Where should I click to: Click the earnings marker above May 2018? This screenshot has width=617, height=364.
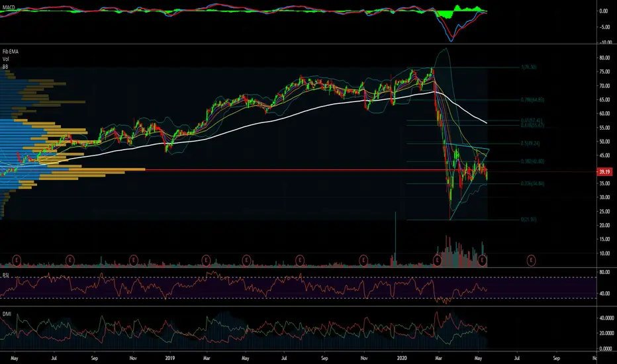(17, 260)
